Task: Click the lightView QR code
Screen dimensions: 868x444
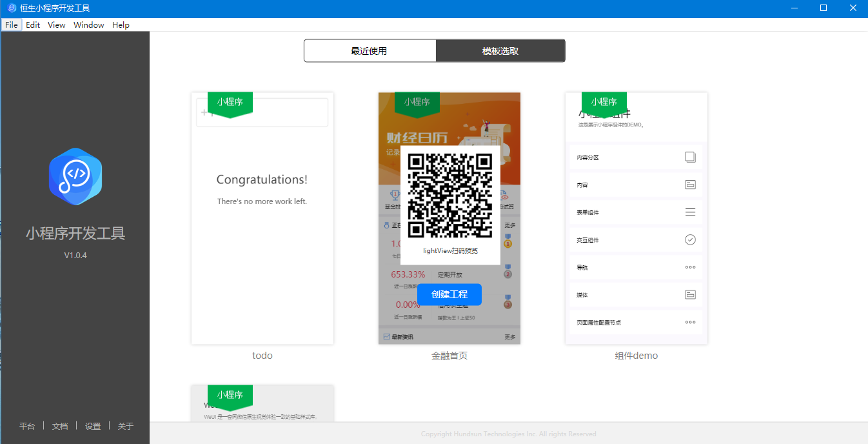Action: click(x=450, y=196)
